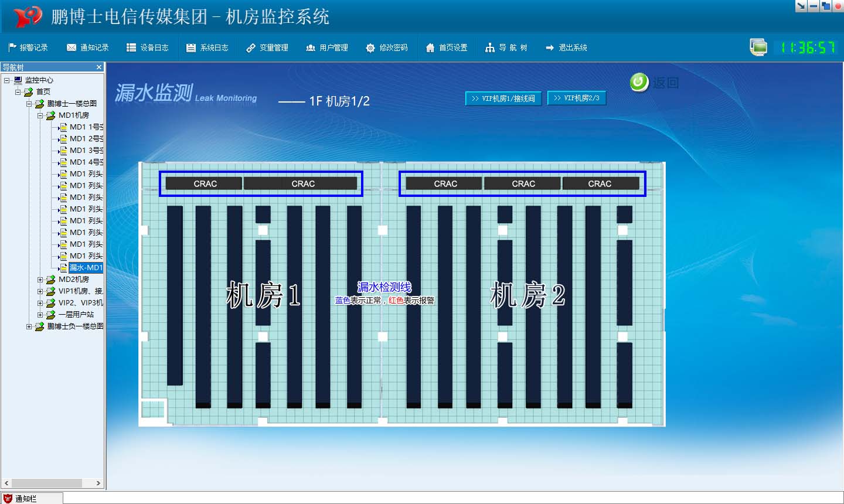Expand the VIP1机房 tree node
The height and width of the screenshot is (504, 844).
pos(40,291)
